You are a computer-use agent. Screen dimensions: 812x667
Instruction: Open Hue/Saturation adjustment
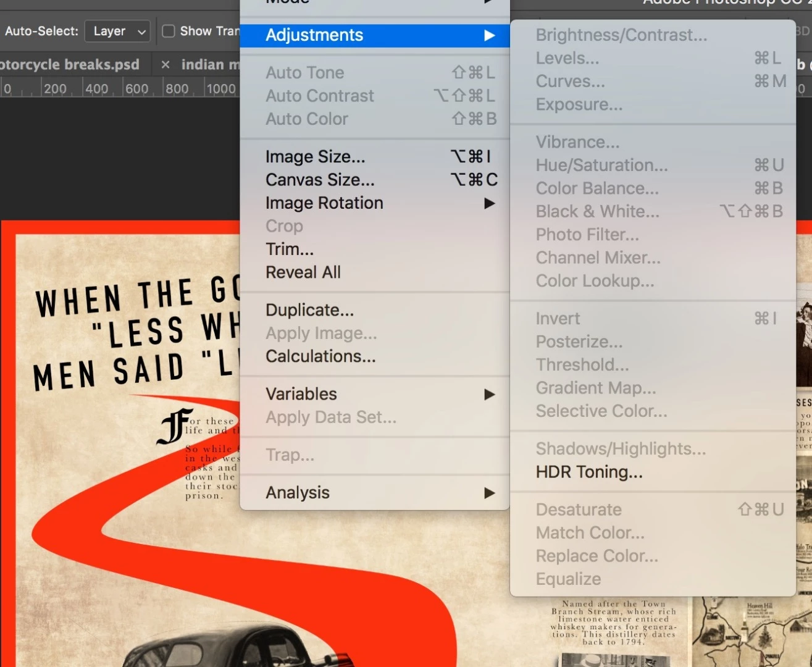pyautogui.click(x=653, y=165)
